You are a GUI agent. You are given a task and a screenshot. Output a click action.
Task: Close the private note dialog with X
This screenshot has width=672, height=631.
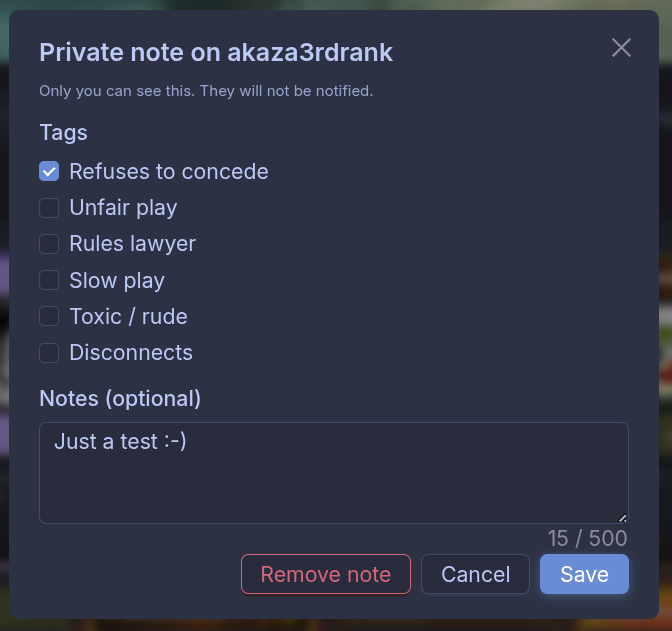621,48
